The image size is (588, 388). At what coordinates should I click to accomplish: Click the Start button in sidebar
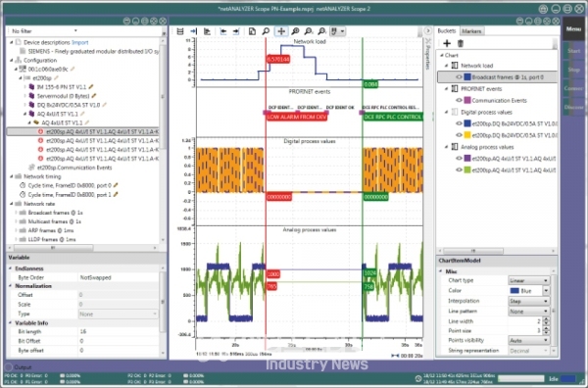coord(573,51)
